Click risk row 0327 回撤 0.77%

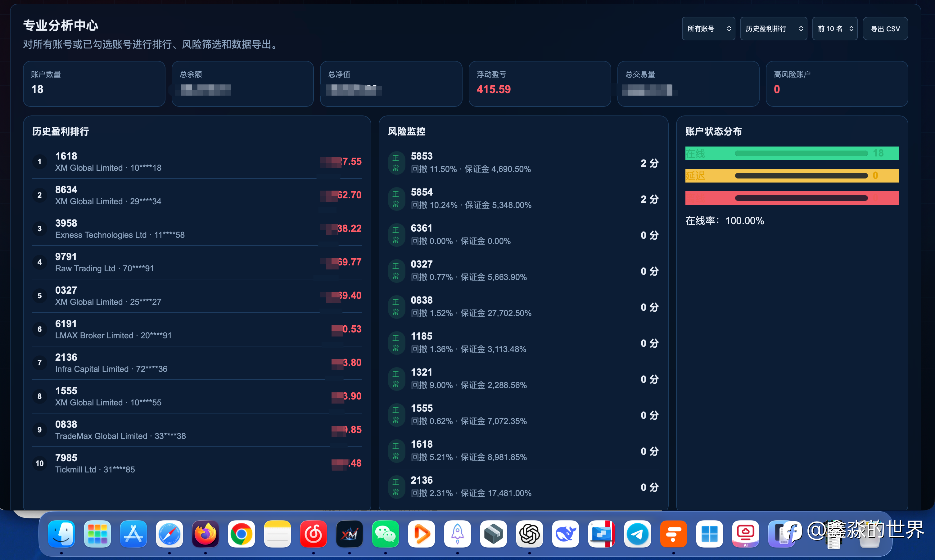[524, 271]
